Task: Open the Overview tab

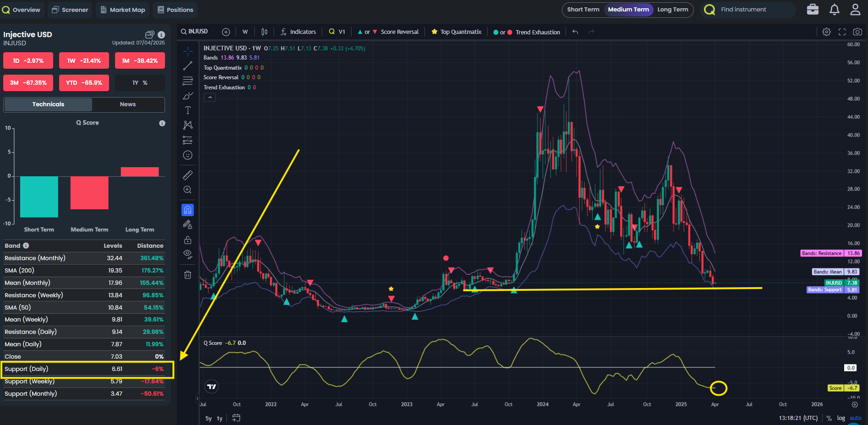Action: (x=22, y=10)
